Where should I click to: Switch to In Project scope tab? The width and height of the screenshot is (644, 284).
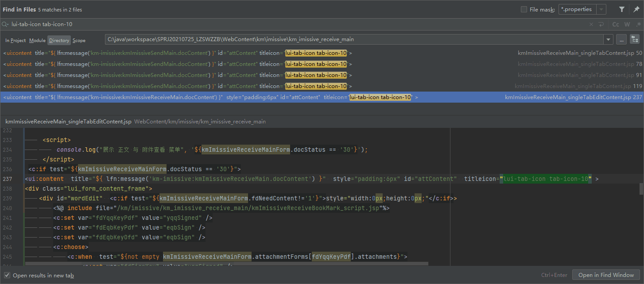[x=16, y=40]
